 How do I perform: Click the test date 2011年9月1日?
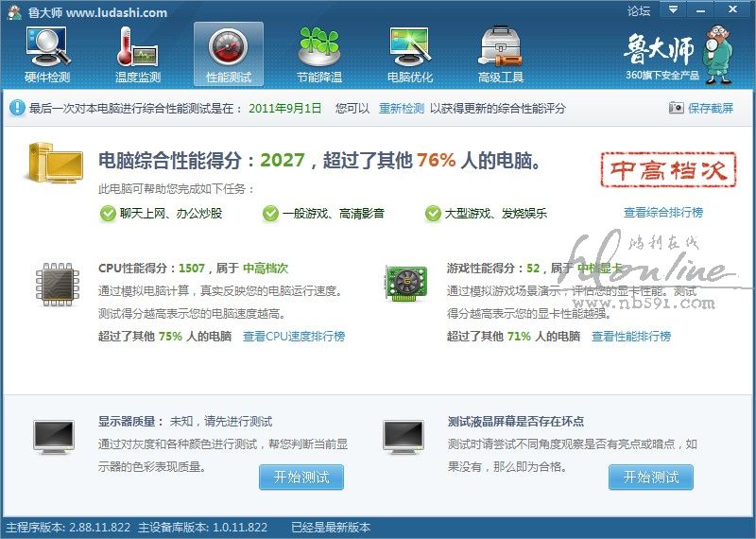[x=285, y=108]
